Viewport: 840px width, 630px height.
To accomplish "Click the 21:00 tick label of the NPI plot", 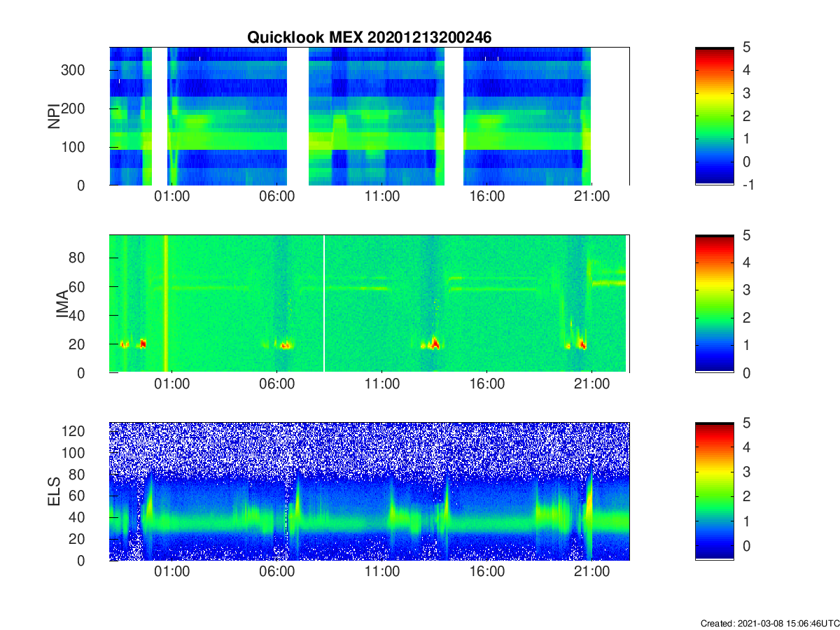I will [592, 197].
